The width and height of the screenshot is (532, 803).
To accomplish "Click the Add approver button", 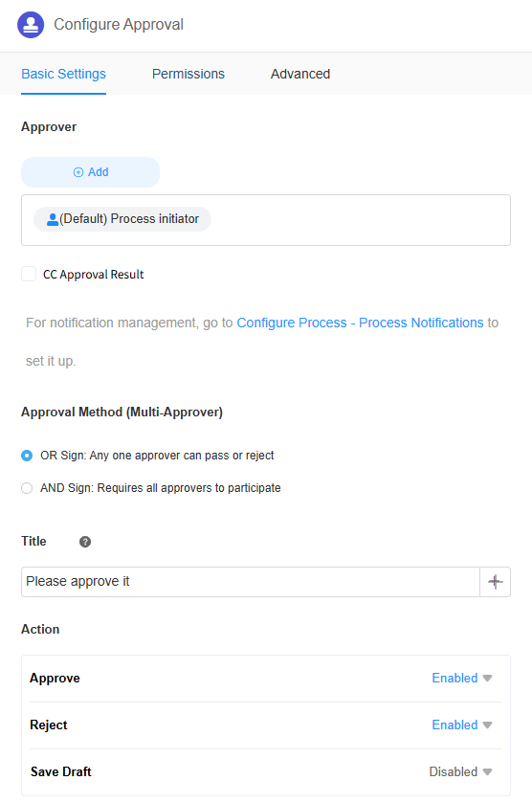I will [90, 172].
